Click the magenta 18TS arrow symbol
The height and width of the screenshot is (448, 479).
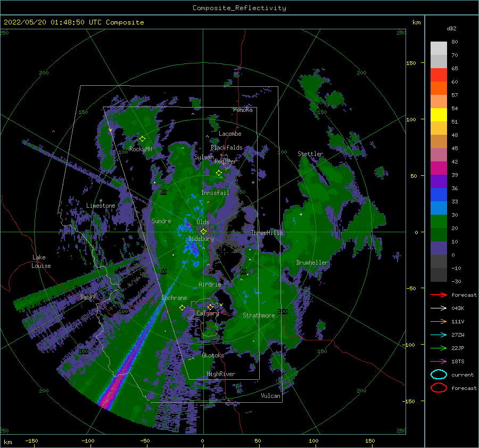pyautogui.click(x=439, y=361)
